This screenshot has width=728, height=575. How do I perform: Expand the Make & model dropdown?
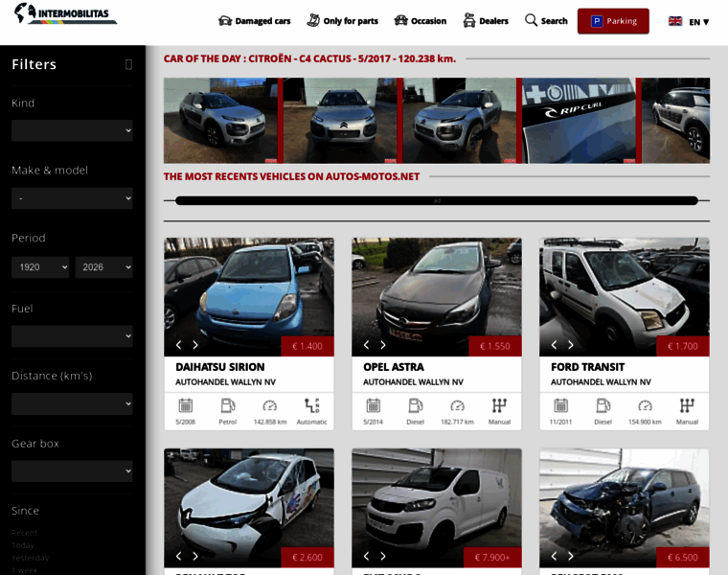click(x=72, y=198)
